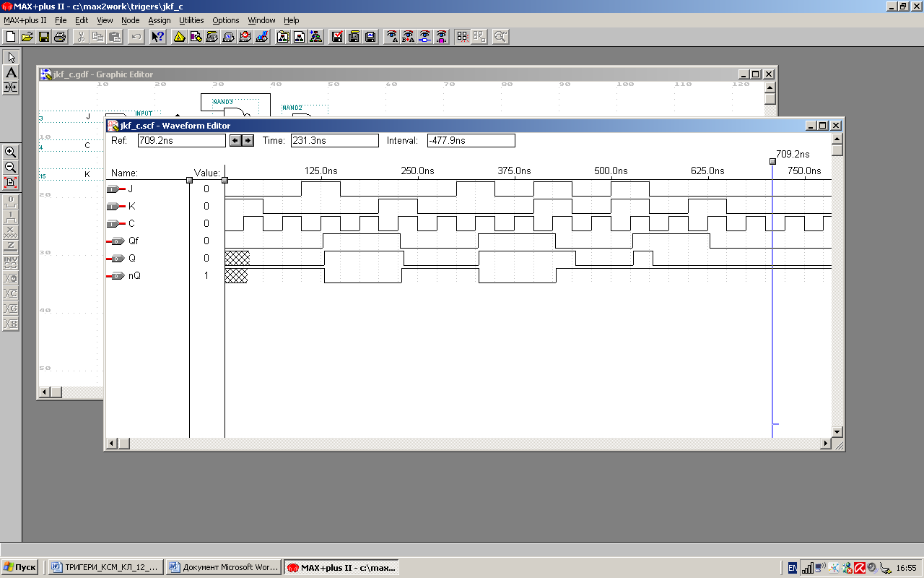Step reference cursor right arrow
This screenshot has width=924, height=578.
click(248, 140)
